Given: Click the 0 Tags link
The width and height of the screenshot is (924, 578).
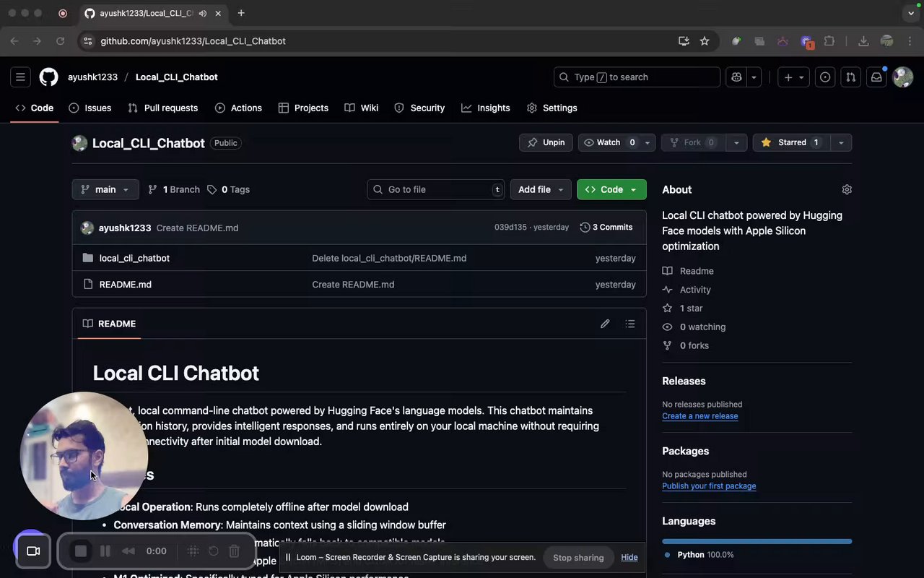Looking at the screenshot, I should [x=228, y=189].
